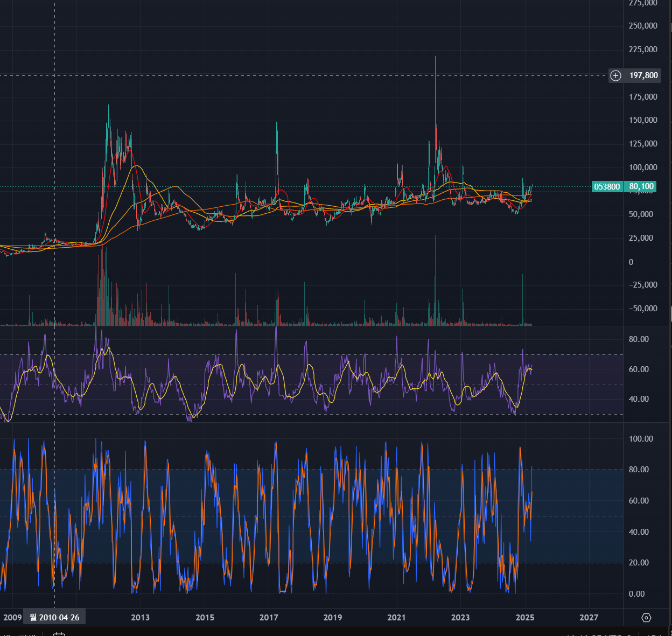
Task: Click the 197,800 crosshair price label
Action: click(x=643, y=75)
